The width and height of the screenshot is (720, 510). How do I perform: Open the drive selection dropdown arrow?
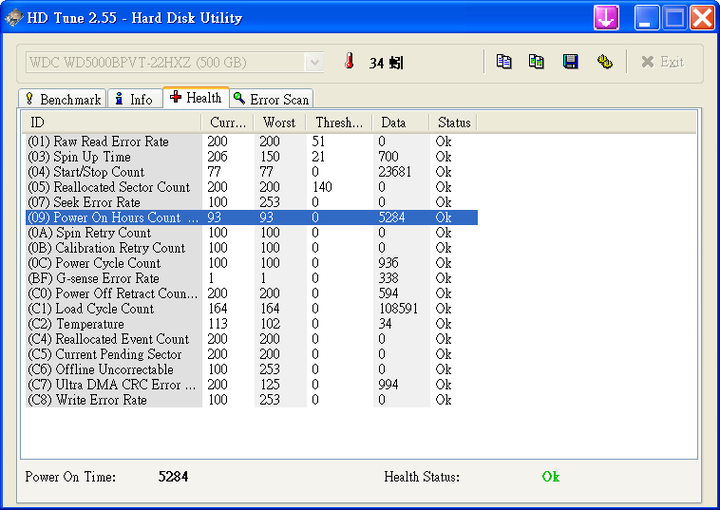coord(315,62)
